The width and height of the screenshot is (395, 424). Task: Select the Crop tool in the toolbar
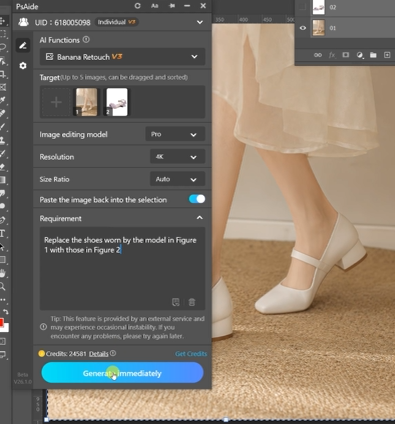tap(3, 74)
